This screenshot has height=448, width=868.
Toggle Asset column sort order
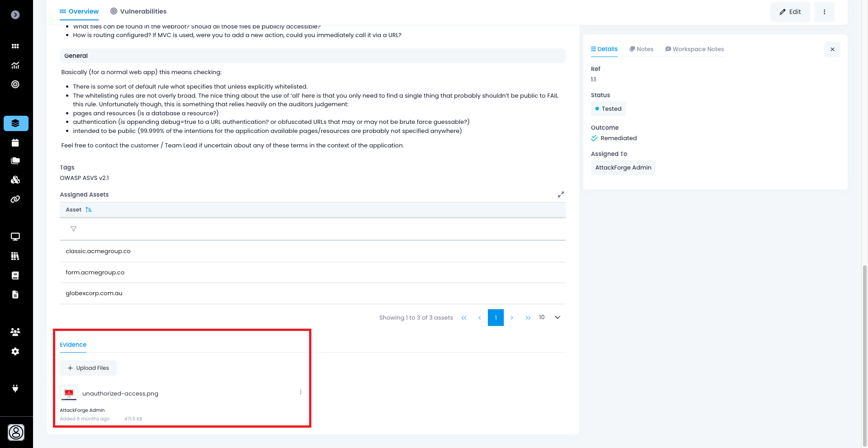point(89,210)
